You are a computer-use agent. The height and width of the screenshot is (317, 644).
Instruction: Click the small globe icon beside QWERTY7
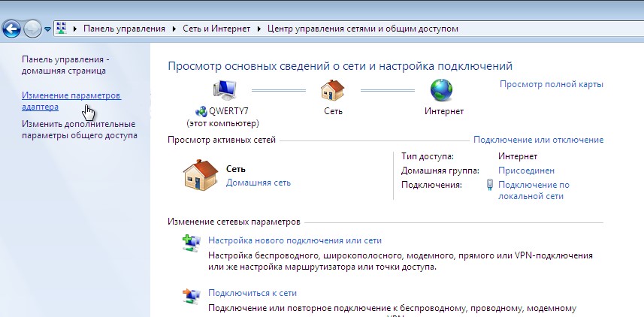[x=201, y=111]
